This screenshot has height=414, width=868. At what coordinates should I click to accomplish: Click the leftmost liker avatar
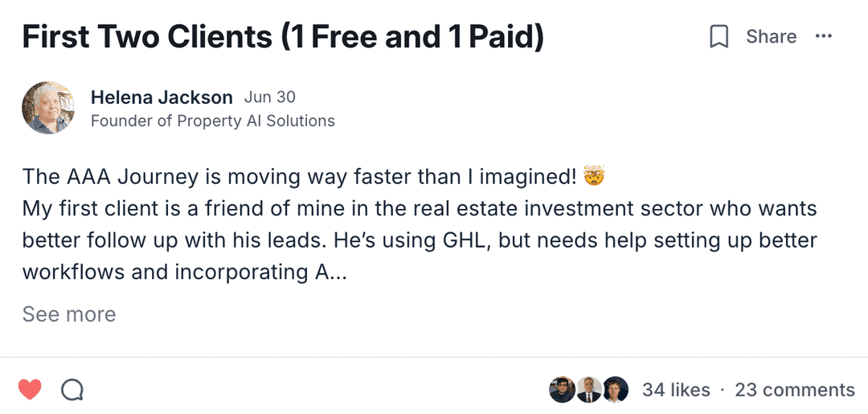pyautogui.click(x=562, y=390)
